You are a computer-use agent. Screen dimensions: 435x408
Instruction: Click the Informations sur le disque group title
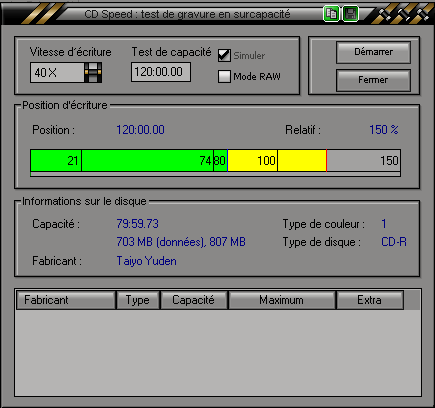pyautogui.click(x=84, y=201)
